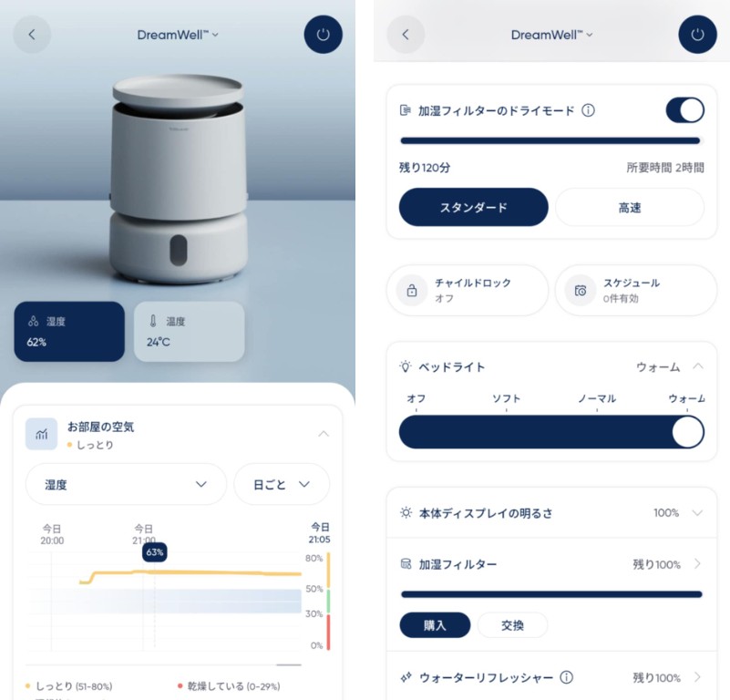Turn off the ドライモード toggle switch
This screenshot has width=730, height=700.
[x=684, y=110]
